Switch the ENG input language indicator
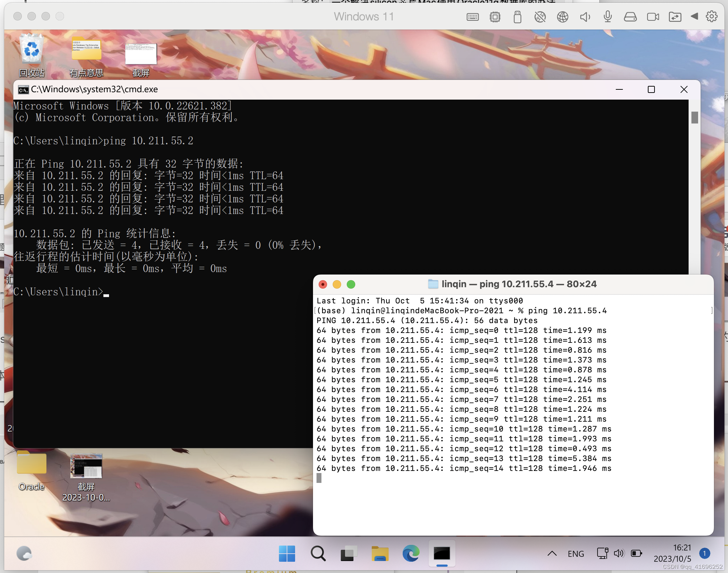This screenshot has width=728, height=573. click(576, 554)
